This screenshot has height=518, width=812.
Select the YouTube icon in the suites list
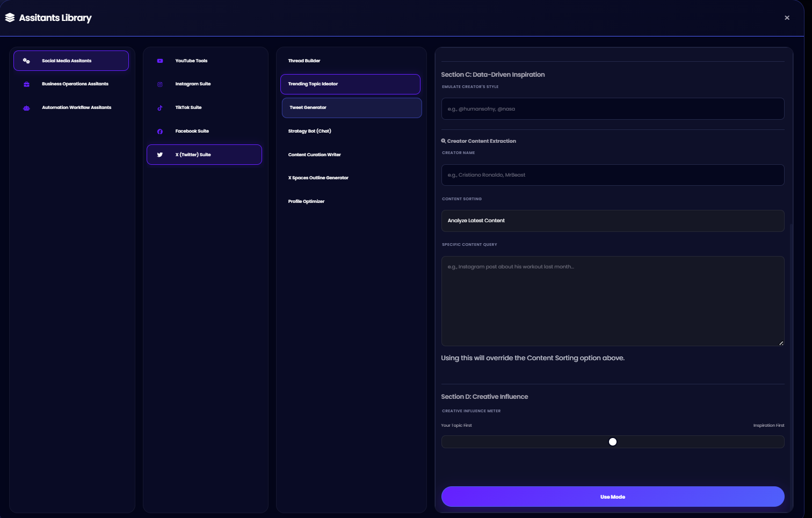pyautogui.click(x=160, y=61)
